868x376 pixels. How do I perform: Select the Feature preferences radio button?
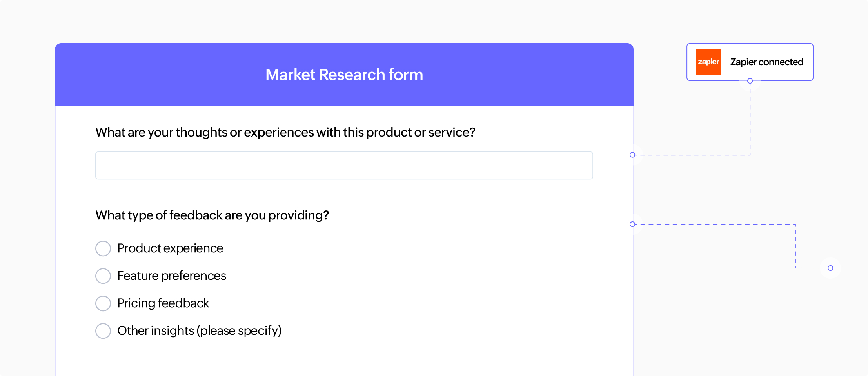point(103,276)
